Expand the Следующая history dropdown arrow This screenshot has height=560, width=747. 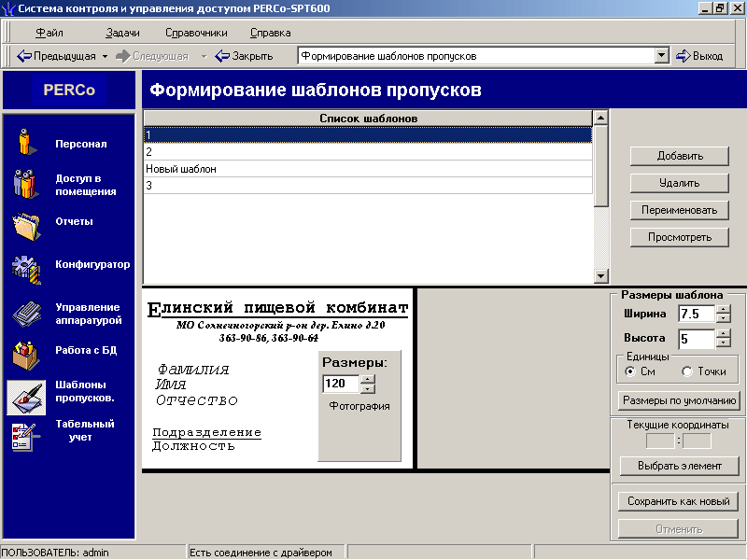204,56
